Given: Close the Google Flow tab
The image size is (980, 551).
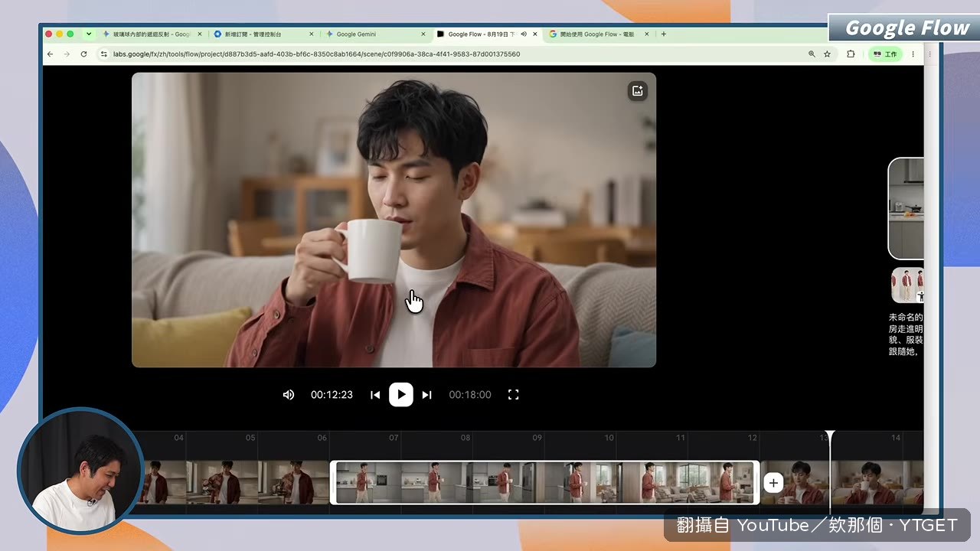Looking at the screenshot, I should (535, 34).
